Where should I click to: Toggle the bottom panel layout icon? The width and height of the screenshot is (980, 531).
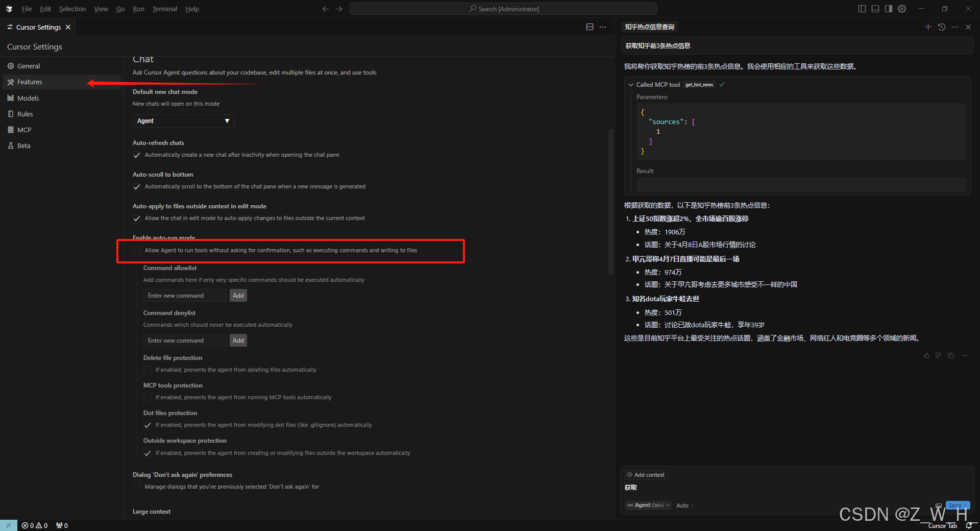[x=875, y=9]
